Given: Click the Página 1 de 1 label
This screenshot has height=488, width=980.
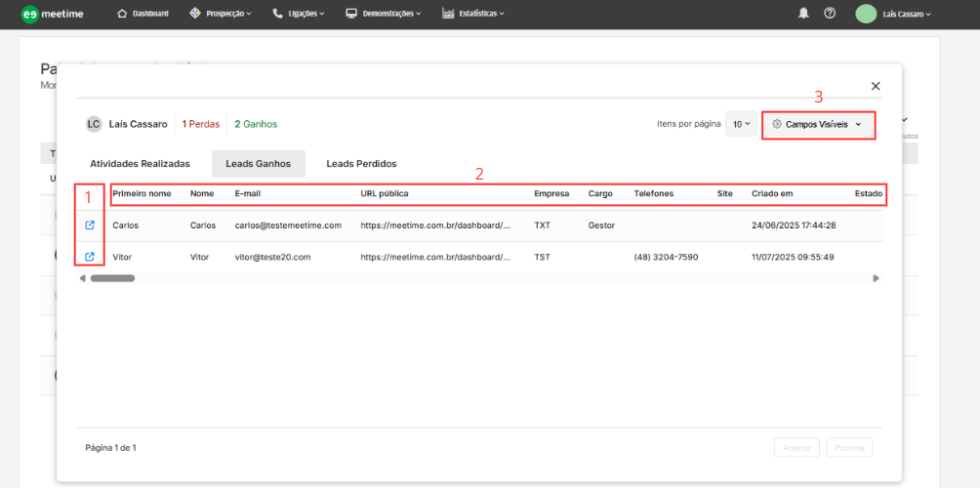Looking at the screenshot, I should pyautogui.click(x=110, y=447).
